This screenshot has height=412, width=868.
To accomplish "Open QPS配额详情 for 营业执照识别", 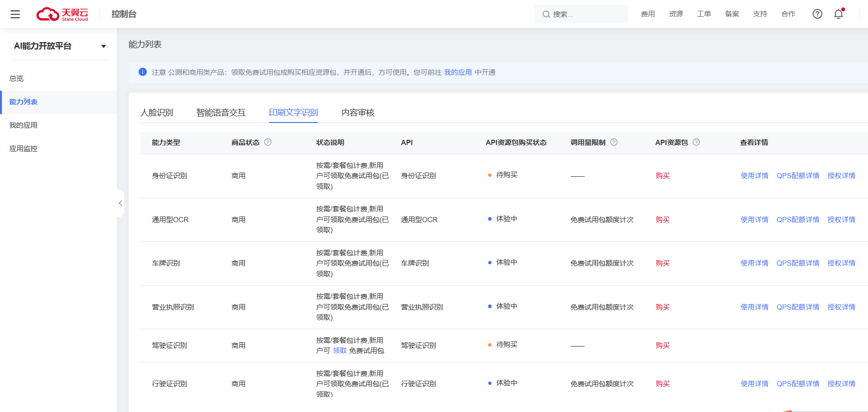I will click(798, 307).
